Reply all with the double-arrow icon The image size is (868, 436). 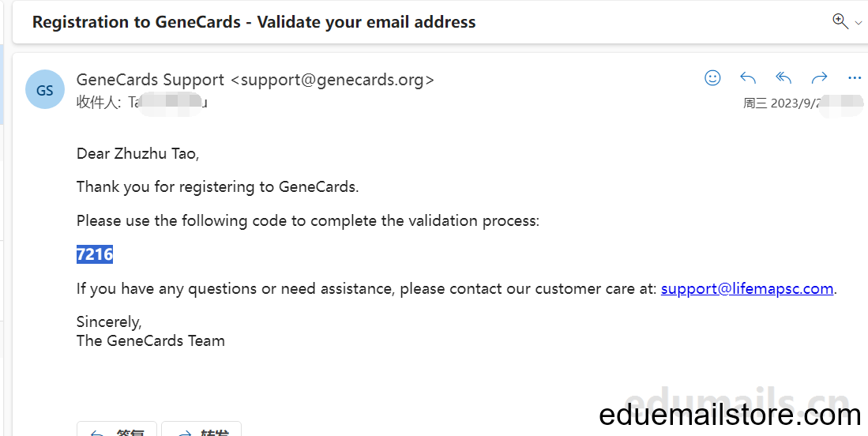(x=783, y=78)
